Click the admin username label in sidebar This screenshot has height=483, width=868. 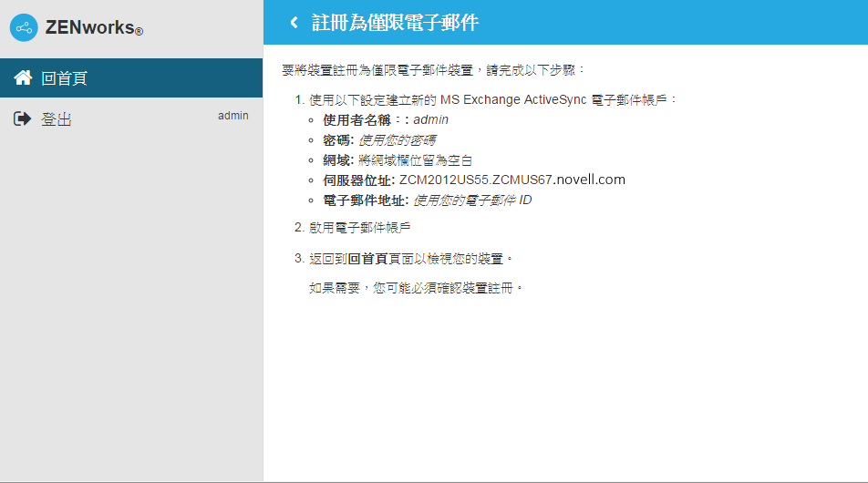click(233, 116)
